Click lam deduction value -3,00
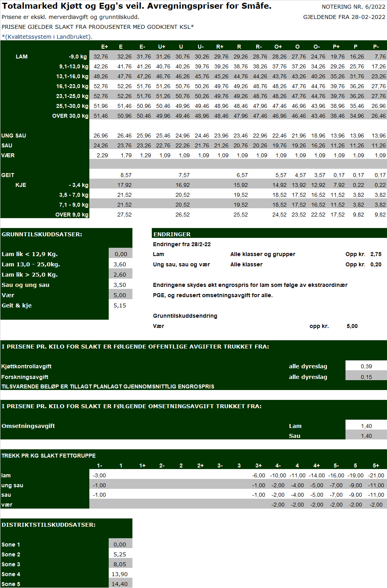 tap(99, 475)
